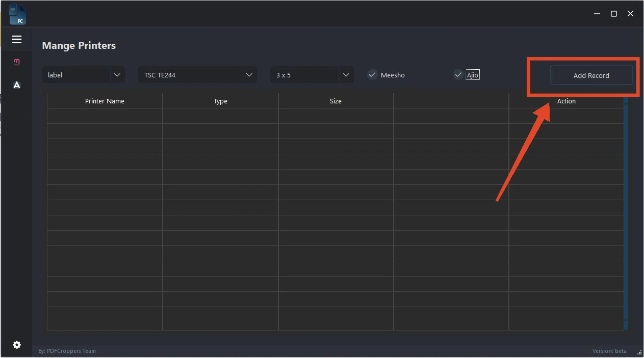
Task: Click the table's vertical scrollbar
Action: coord(626,214)
